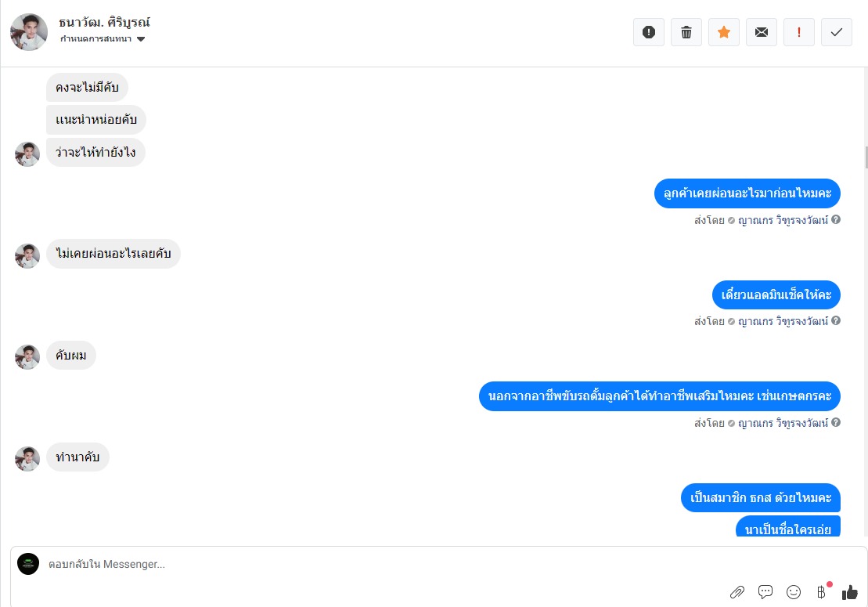This screenshot has height=607, width=868.
Task: Click the Baht payment request icon
Action: coord(821,592)
